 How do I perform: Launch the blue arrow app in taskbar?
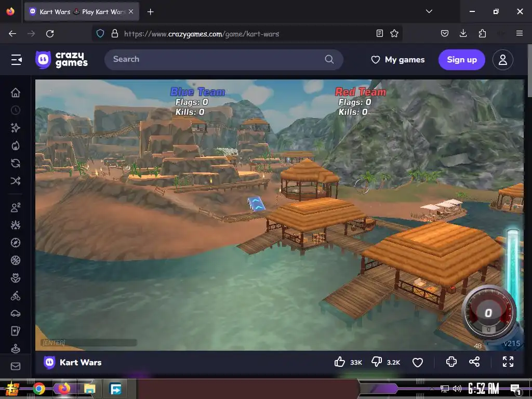point(116,389)
